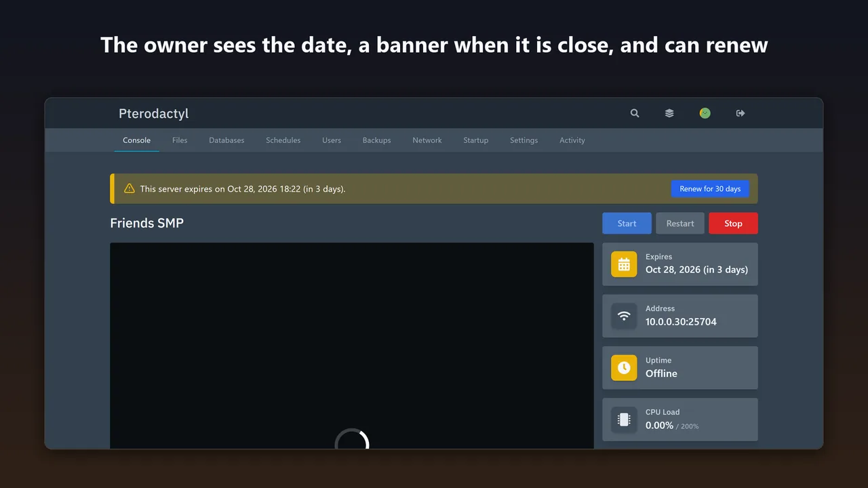Click the 'Oct 28, 2026 (in 3 days)' value

[x=696, y=270]
